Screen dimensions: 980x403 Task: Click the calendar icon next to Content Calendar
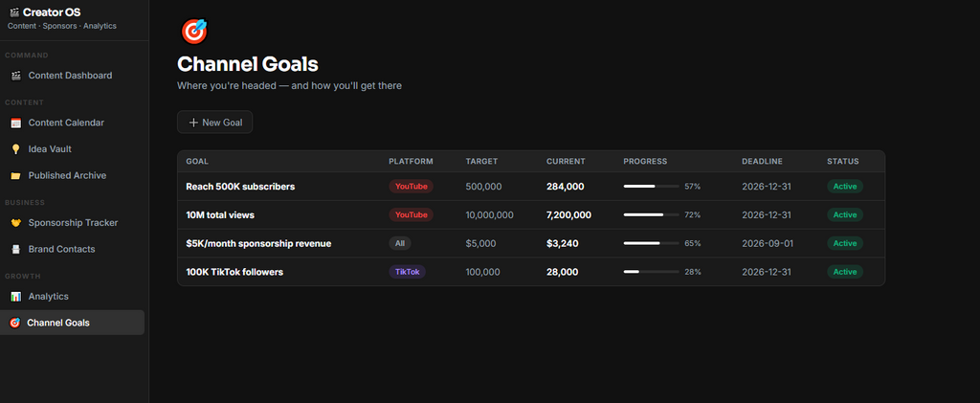tap(15, 123)
